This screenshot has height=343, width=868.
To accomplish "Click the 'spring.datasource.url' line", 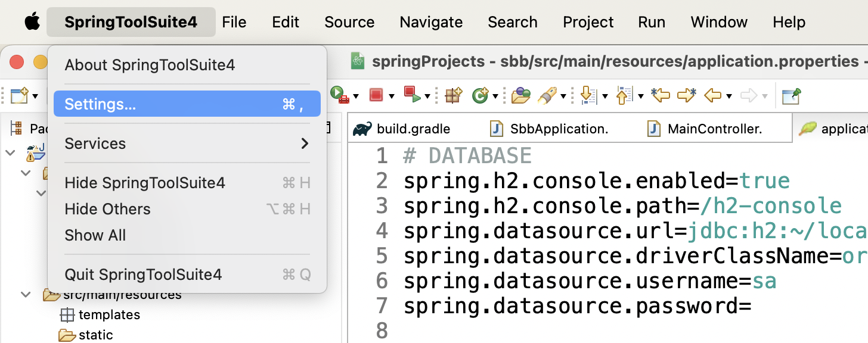I will 635,231.
